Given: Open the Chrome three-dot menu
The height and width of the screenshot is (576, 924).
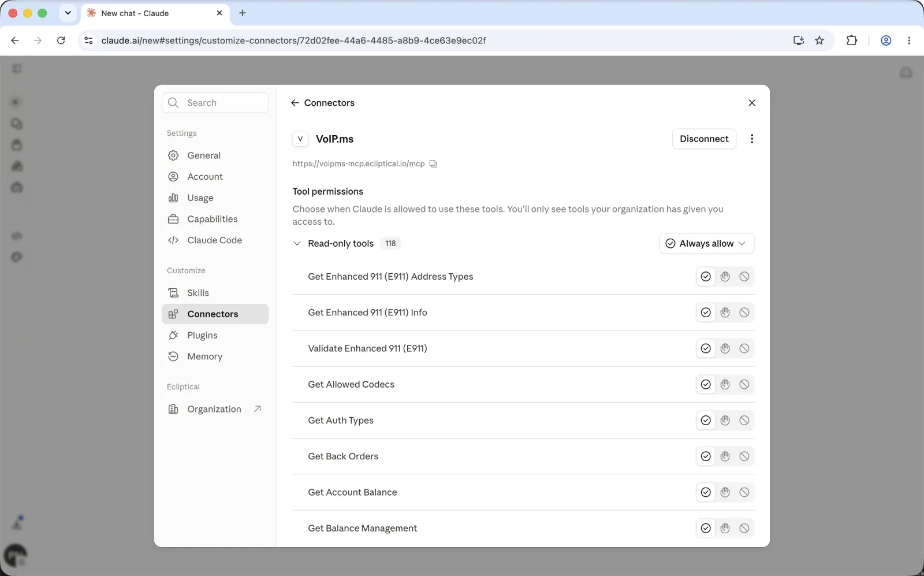Looking at the screenshot, I should click(909, 40).
